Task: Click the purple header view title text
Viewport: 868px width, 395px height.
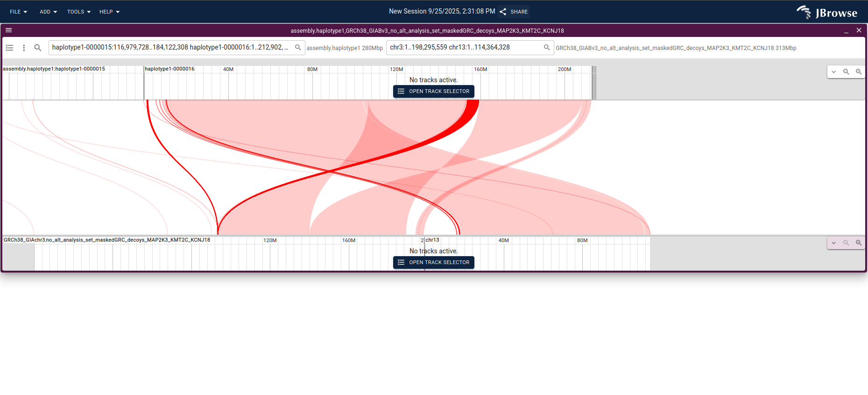Action: click(427, 31)
